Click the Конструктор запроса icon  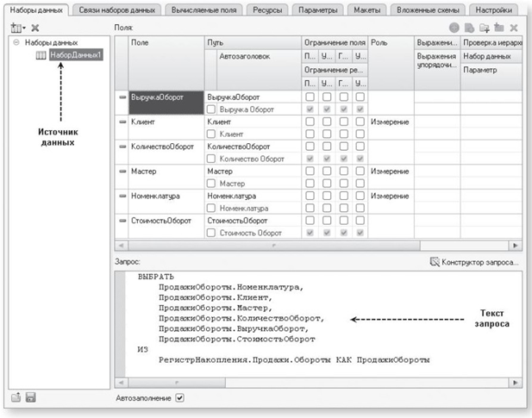(435, 262)
